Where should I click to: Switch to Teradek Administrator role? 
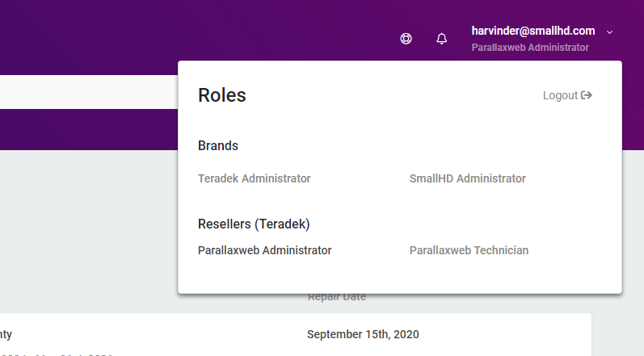pyautogui.click(x=254, y=178)
